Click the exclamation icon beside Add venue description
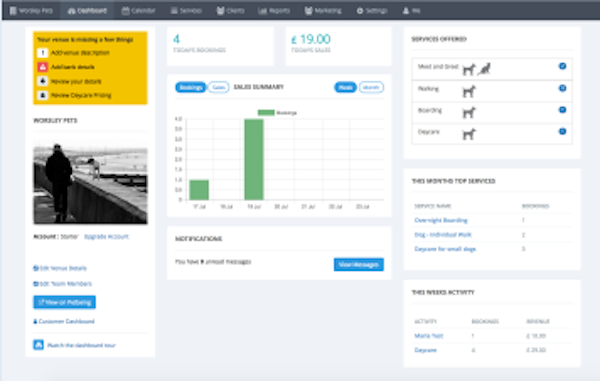The image size is (600, 381). 42,53
